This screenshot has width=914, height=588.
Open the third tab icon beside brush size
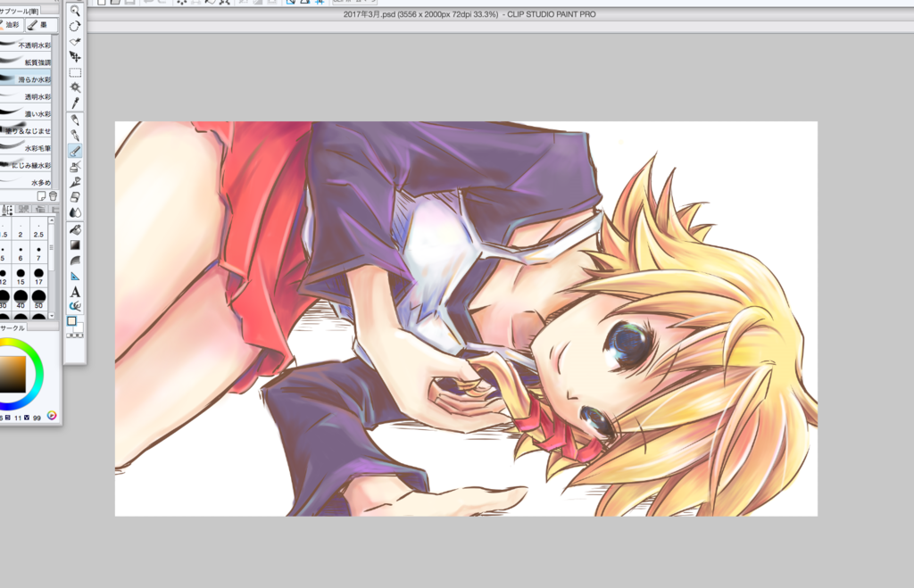[x=40, y=209]
